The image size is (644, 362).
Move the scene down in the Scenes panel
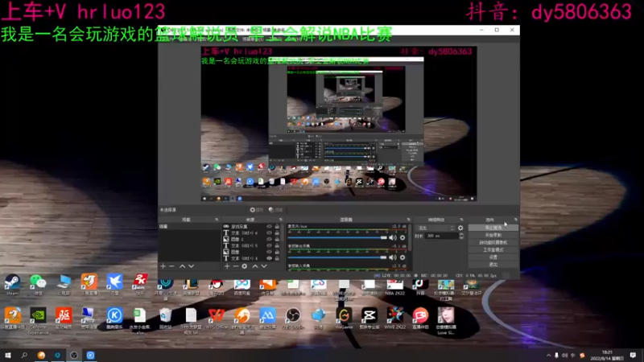point(192,266)
